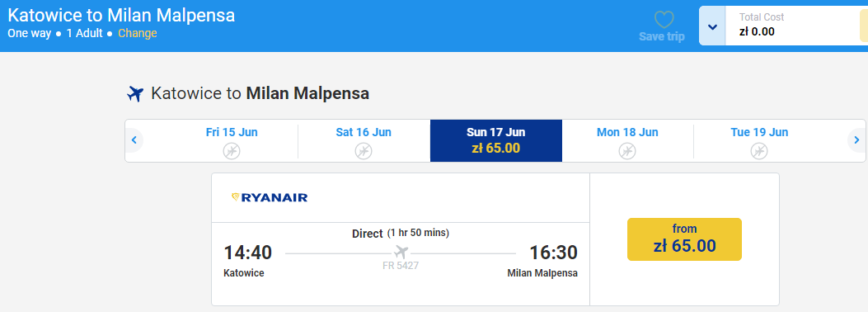Click the Total Cost zł 0.00 field
This screenshot has height=312, width=868.
click(793, 26)
